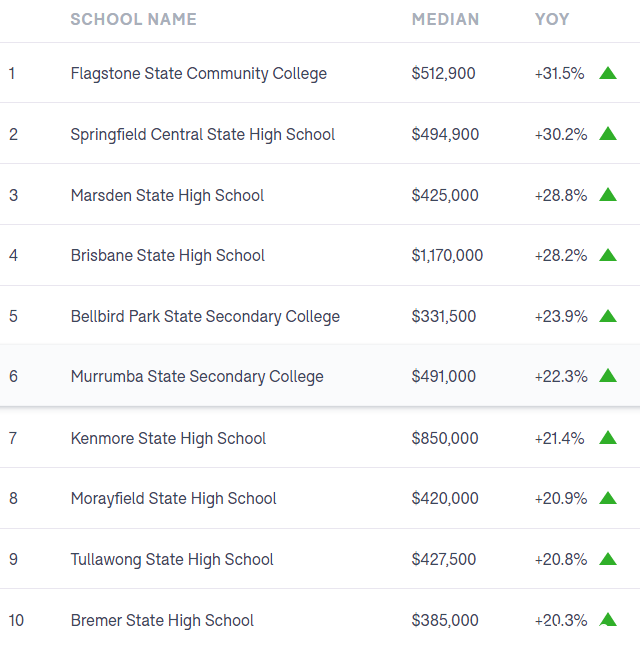The width and height of the screenshot is (640, 646).
Task: Open Tullawong State High School entry
Action: click(x=172, y=559)
